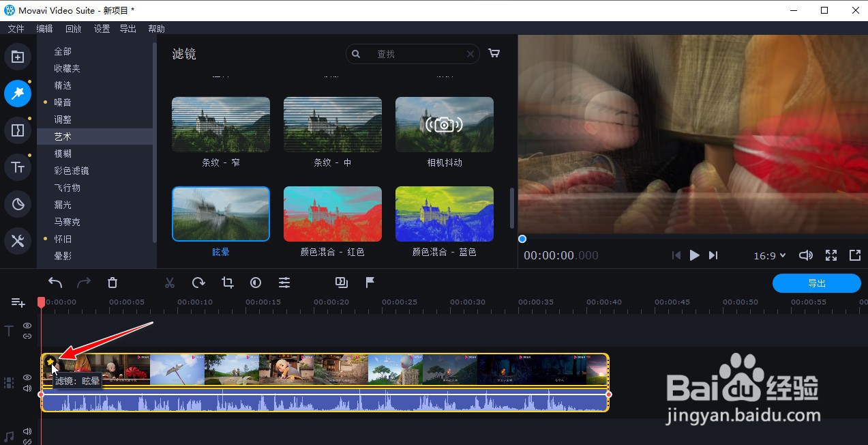Play the video preview

point(694,255)
